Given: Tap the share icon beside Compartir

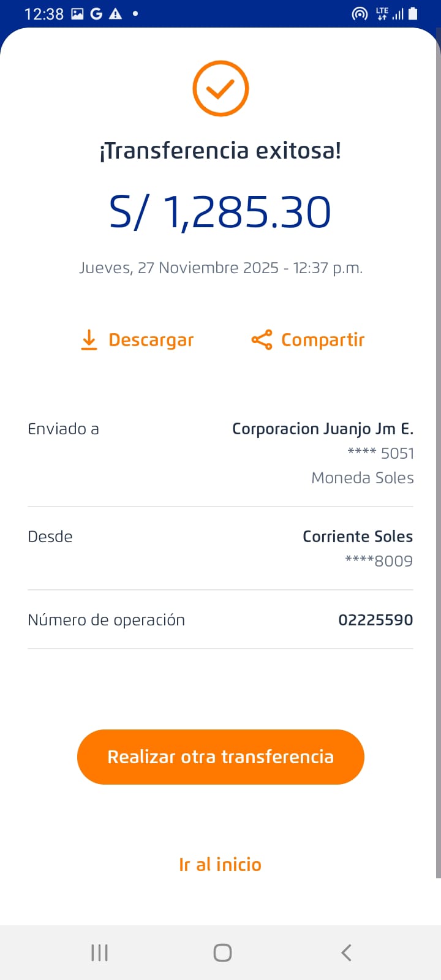Looking at the screenshot, I should [x=262, y=340].
